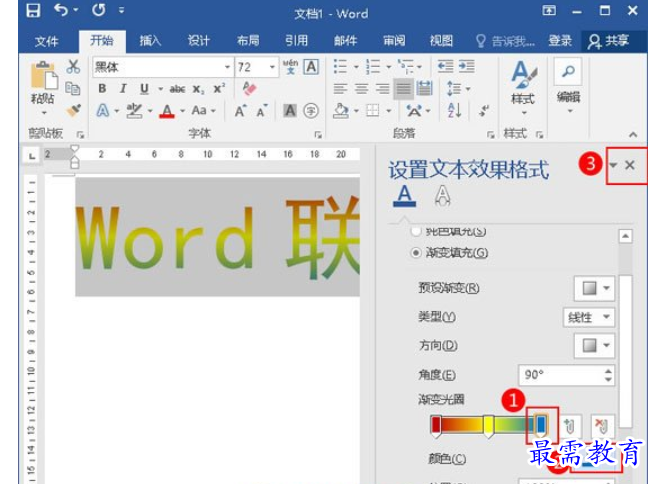Viewport: 651px width, 484px height.
Task: Apply paragraph shading with the paint bucket
Action: click(341, 111)
